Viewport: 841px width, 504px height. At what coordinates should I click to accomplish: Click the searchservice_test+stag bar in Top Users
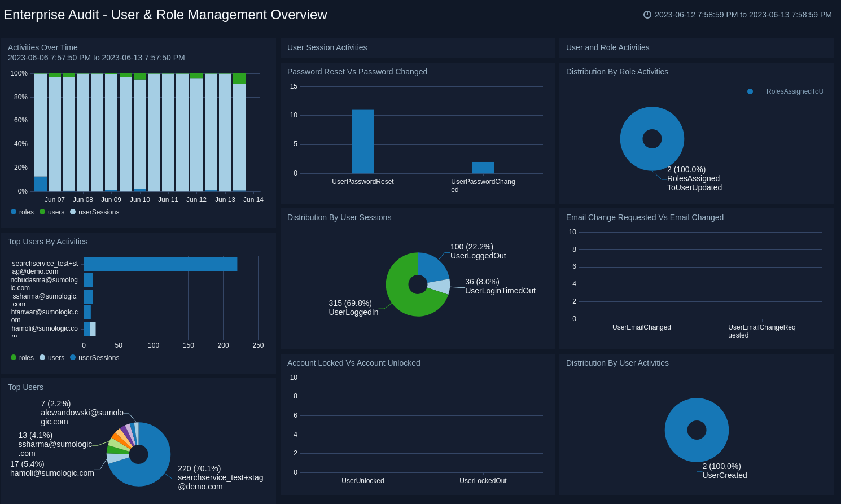pos(160,264)
